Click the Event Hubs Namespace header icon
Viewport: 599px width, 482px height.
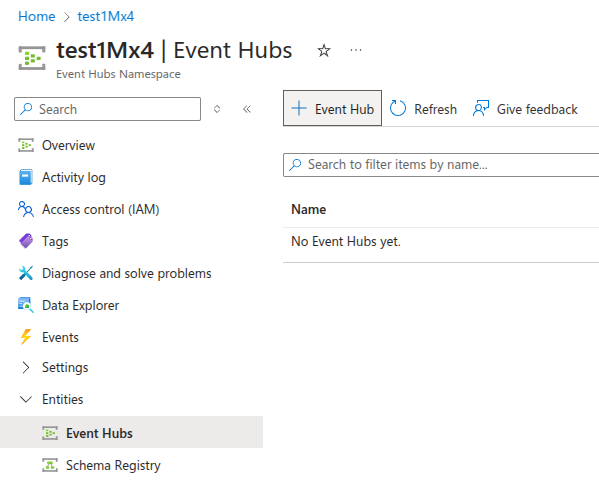pyautogui.click(x=32, y=58)
